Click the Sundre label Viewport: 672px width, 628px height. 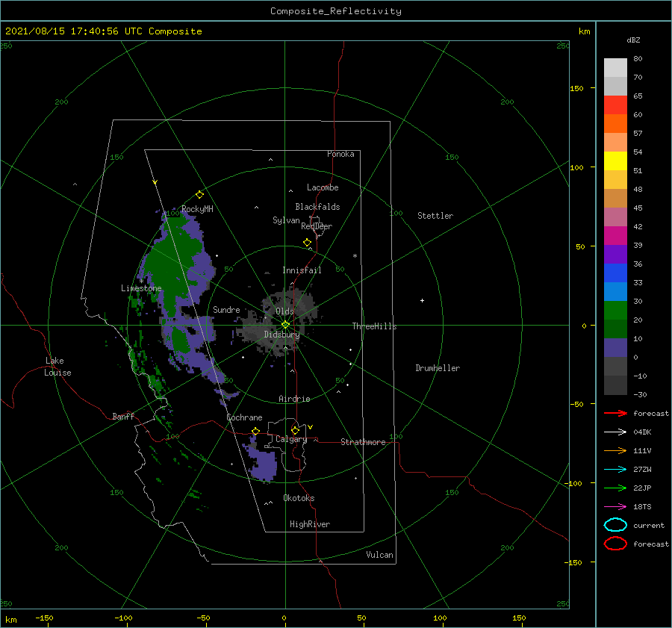226,309
